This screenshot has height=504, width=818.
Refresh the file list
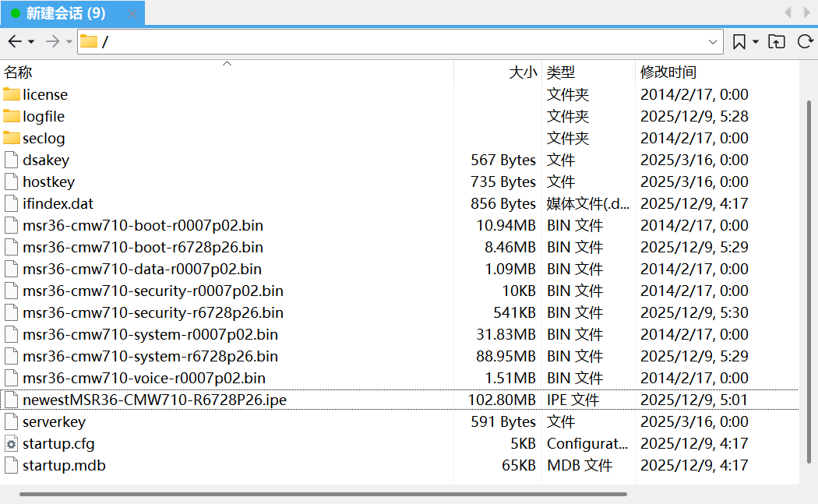point(805,42)
